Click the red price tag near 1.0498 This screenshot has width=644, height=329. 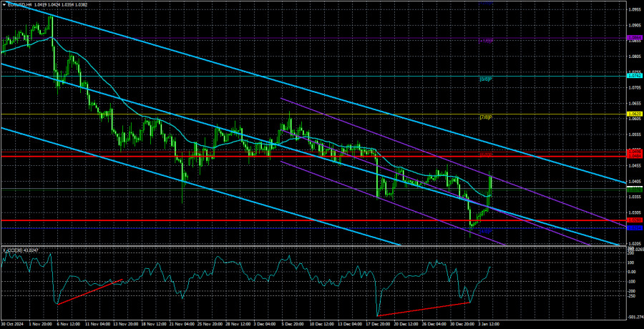(634, 151)
